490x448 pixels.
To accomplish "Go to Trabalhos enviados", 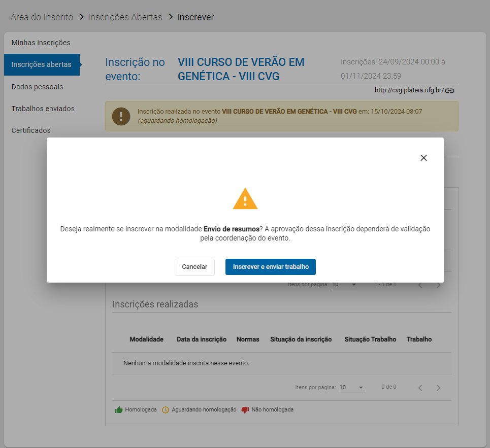I will (x=43, y=109).
